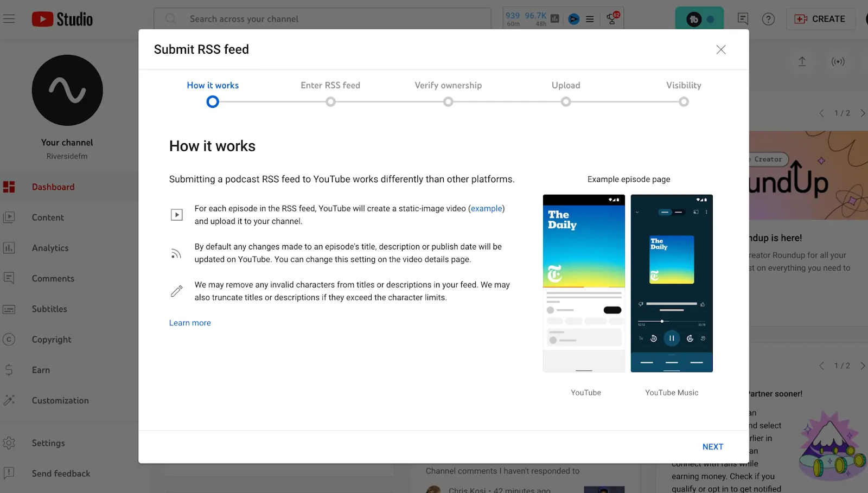The width and height of the screenshot is (868, 493).
Task: Select the Enter RSS feed step
Action: (330, 93)
